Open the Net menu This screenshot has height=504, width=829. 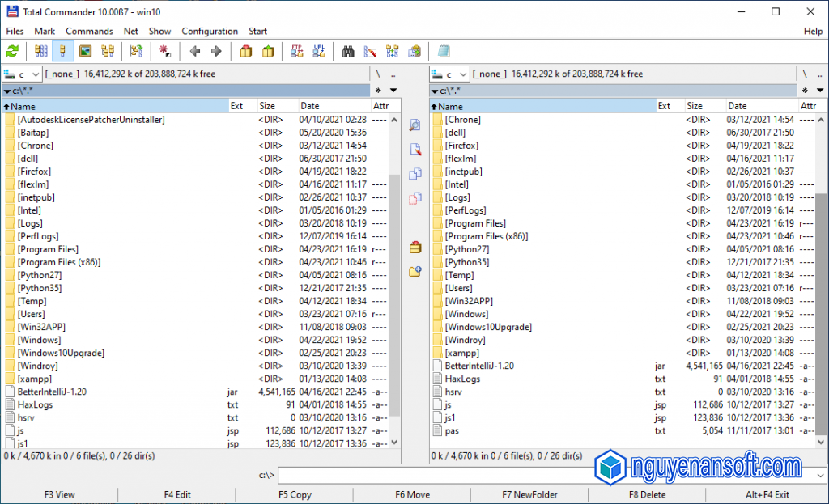click(x=130, y=32)
